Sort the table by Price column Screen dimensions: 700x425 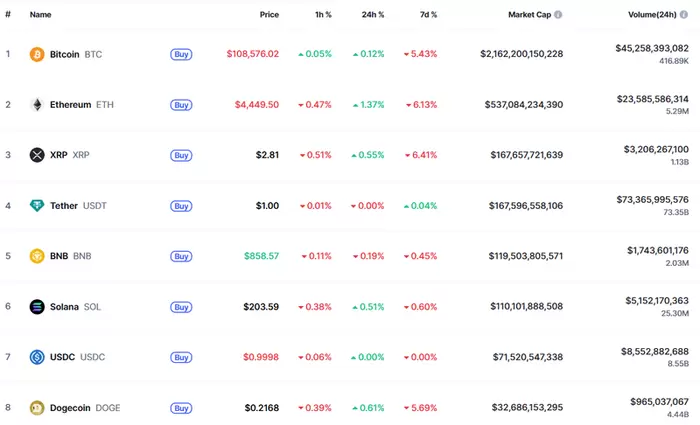269,15
